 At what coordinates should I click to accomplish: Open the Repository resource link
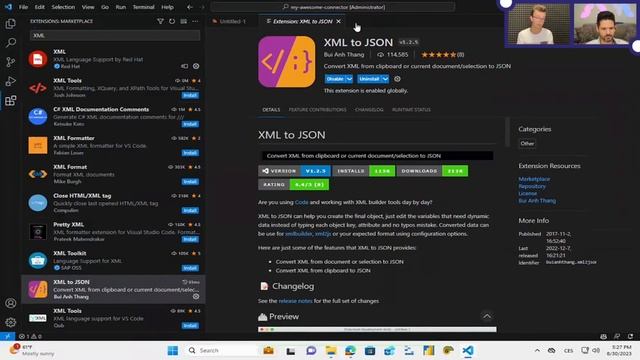[532, 186]
